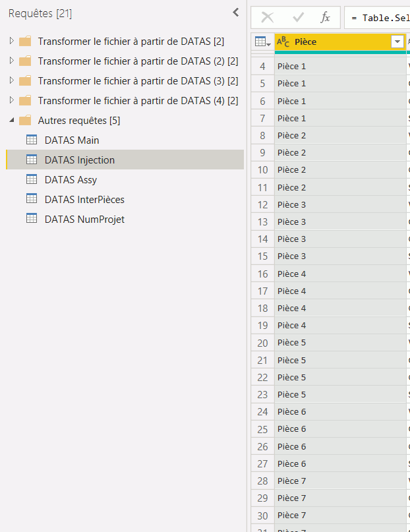Collapse the Requêtes pane with the chevron
The height and width of the screenshot is (532, 410).
[236, 13]
